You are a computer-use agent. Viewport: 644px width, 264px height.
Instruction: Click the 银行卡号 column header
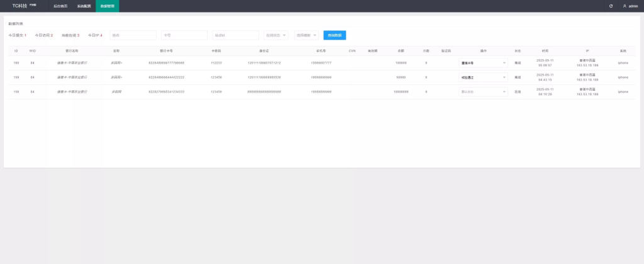click(x=166, y=51)
